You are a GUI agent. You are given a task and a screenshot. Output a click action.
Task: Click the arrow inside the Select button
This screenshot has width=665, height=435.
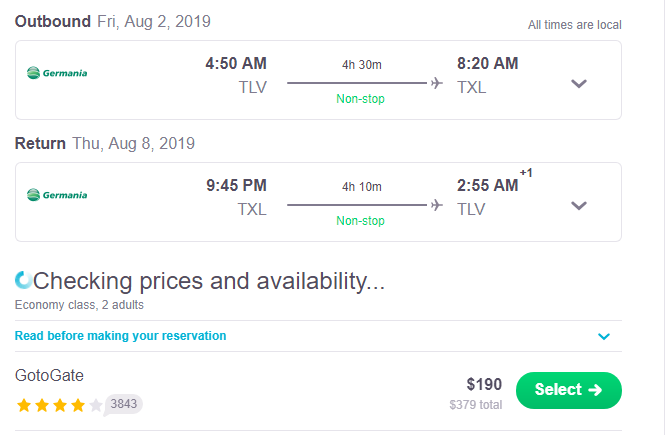595,390
